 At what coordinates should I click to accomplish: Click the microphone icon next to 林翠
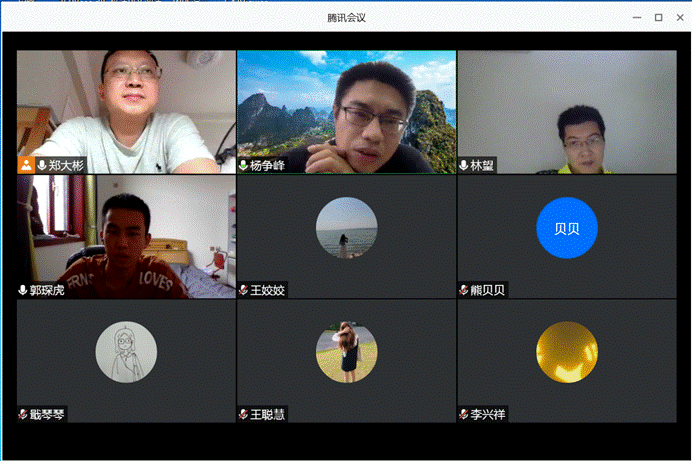(464, 165)
